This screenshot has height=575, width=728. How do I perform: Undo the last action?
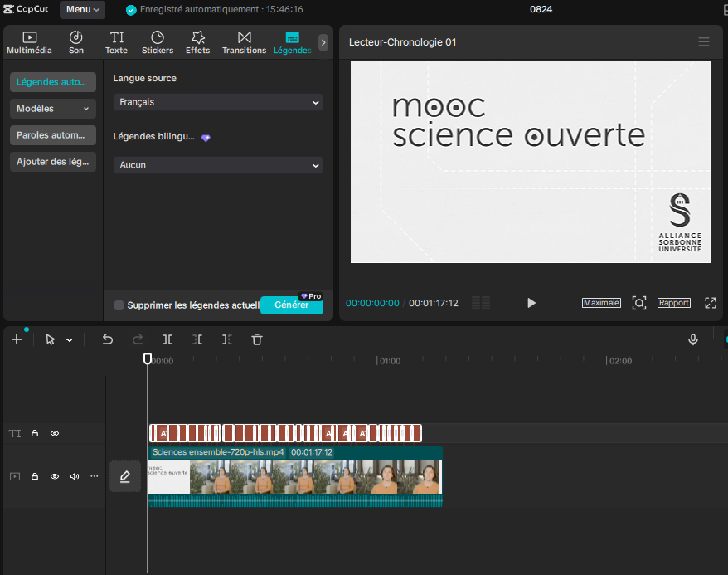click(108, 339)
